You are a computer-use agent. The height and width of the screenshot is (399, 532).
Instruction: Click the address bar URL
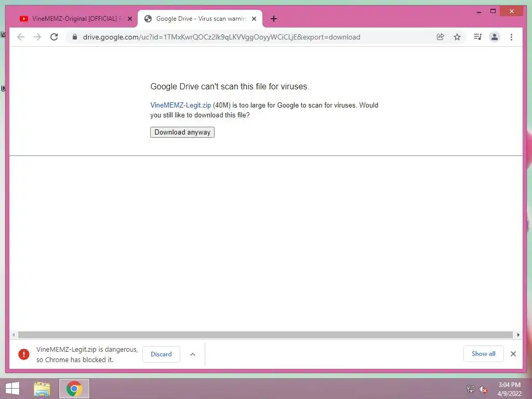[221, 37]
